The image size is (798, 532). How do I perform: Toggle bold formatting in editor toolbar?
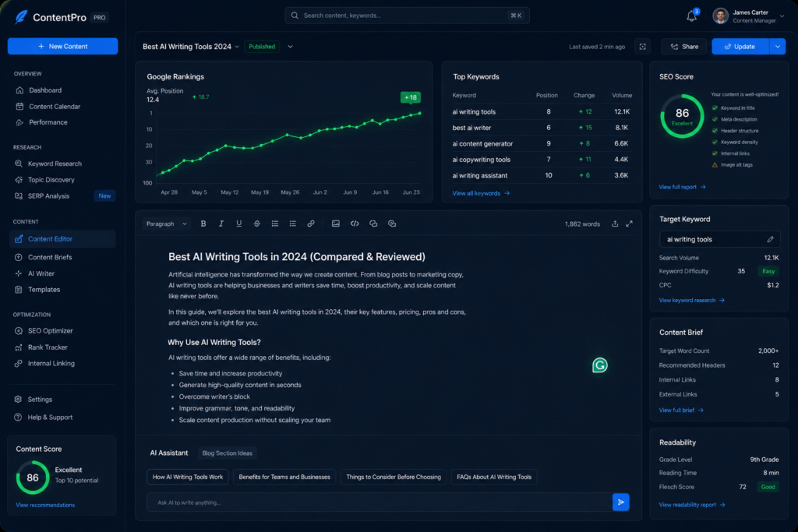203,224
